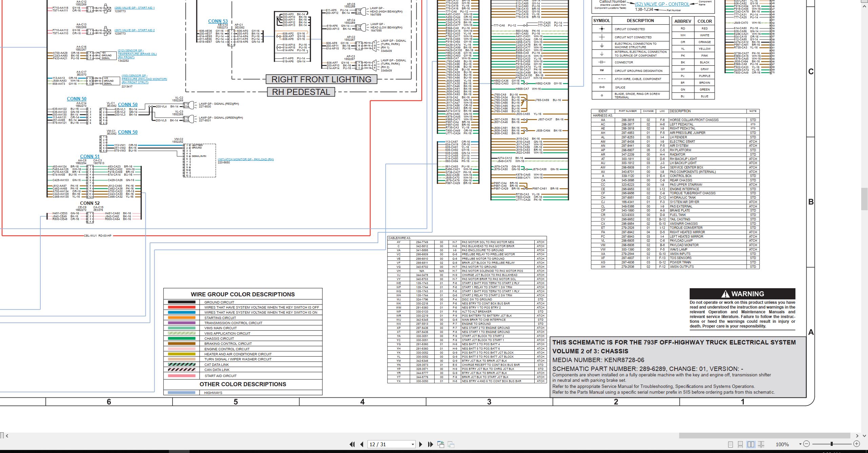Click the vertical scrollbar thumb
This screenshot has height=453, width=868.
(x=865, y=199)
